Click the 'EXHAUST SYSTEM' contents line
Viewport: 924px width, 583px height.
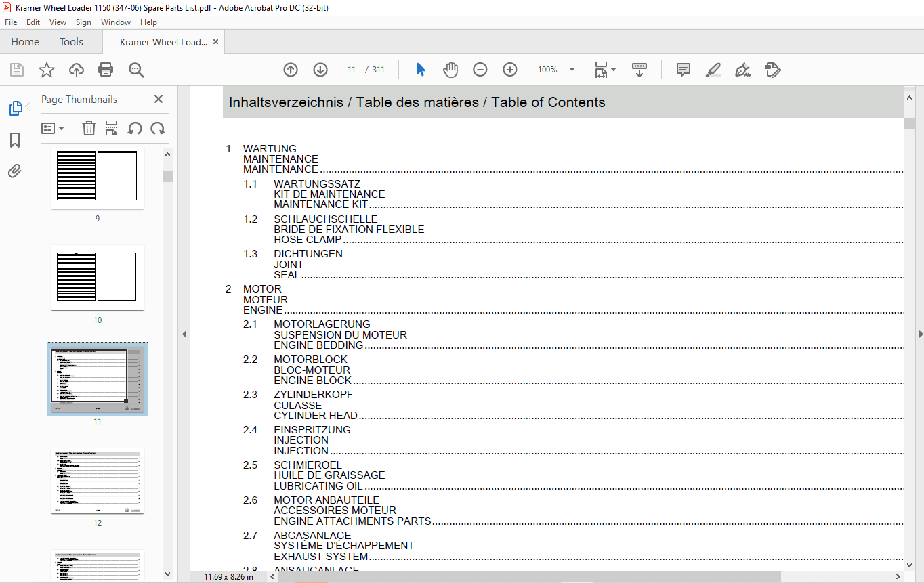[320, 557]
